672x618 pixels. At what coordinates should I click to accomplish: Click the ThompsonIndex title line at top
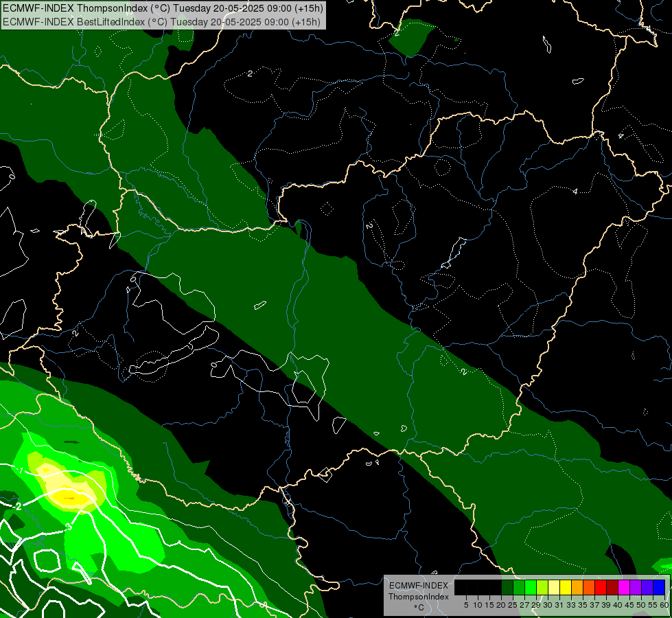click(163, 8)
